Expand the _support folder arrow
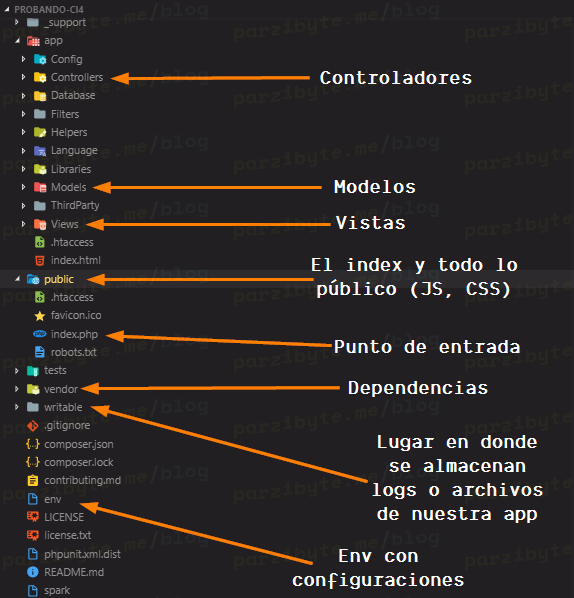Image resolution: width=574 pixels, height=598 pixels. [17, 23]
